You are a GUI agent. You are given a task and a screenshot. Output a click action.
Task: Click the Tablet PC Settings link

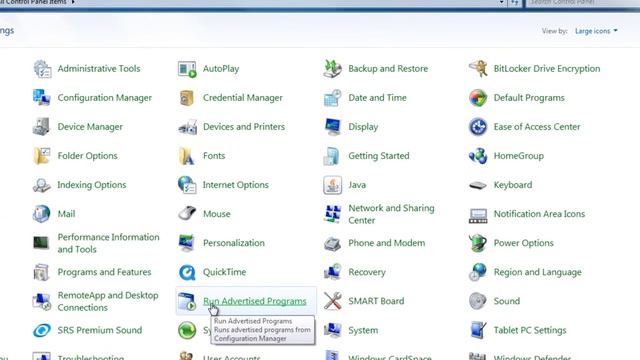(x=530, y=330)
